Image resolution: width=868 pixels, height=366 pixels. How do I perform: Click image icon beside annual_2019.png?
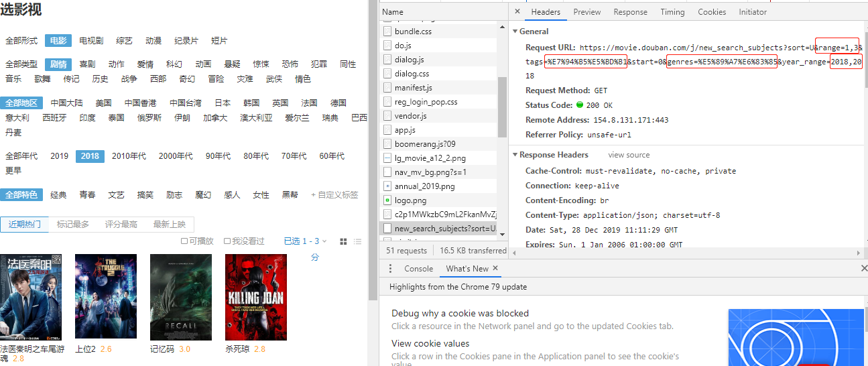[387, 186]
